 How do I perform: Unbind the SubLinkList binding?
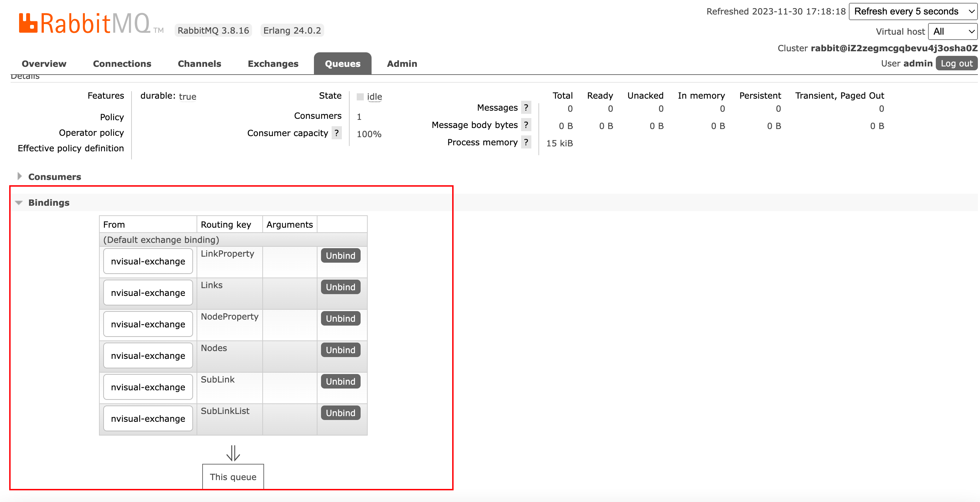pyautogui.click(x=340, y=413)
